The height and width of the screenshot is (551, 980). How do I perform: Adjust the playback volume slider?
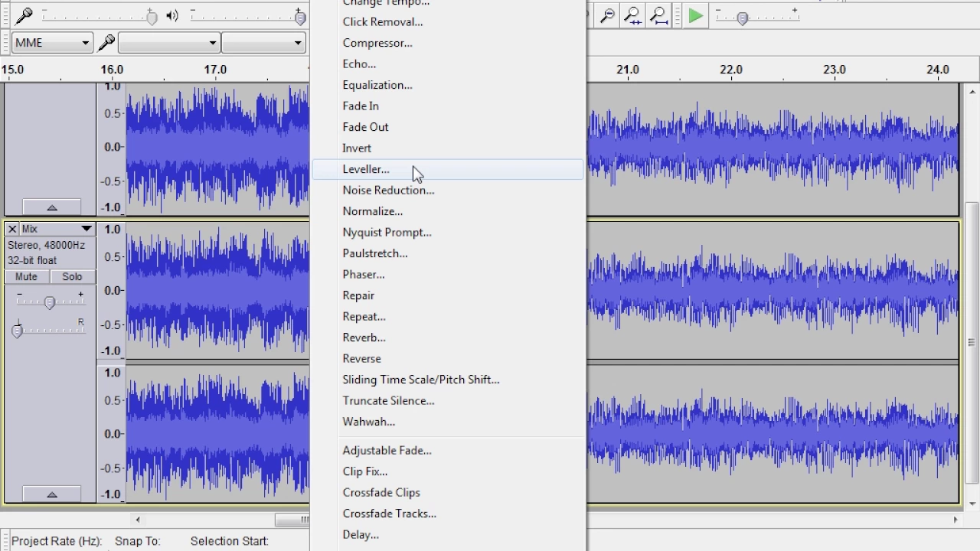coord(300,17)
